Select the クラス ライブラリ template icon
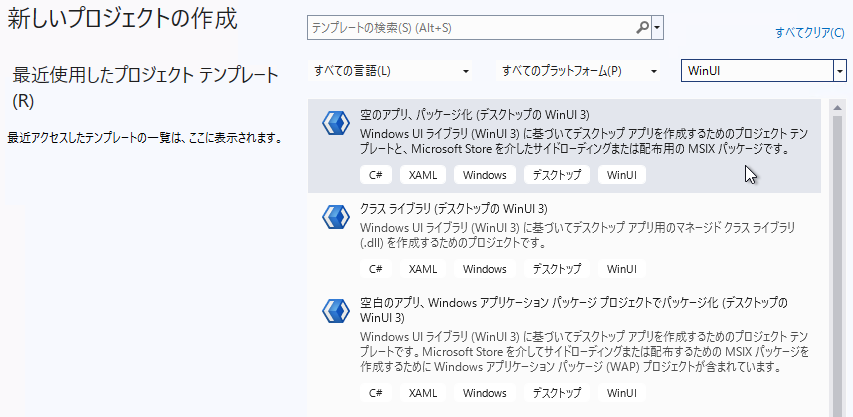 click(x=336, y=217)
